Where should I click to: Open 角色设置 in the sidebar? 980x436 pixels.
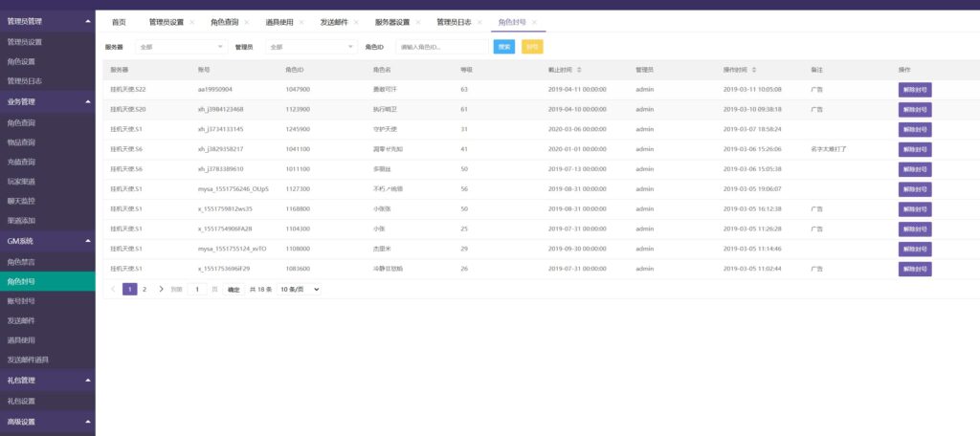click(21, 62)
